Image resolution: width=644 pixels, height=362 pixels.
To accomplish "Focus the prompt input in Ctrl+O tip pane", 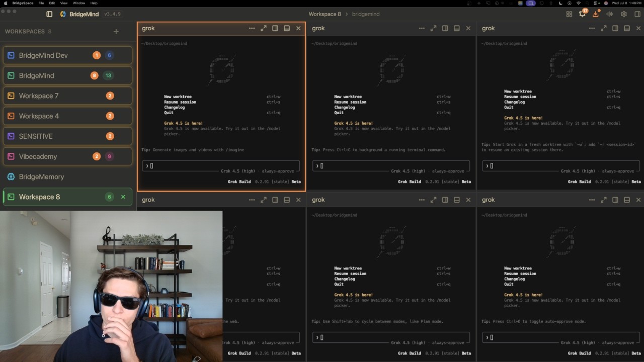I will (561, 337).
